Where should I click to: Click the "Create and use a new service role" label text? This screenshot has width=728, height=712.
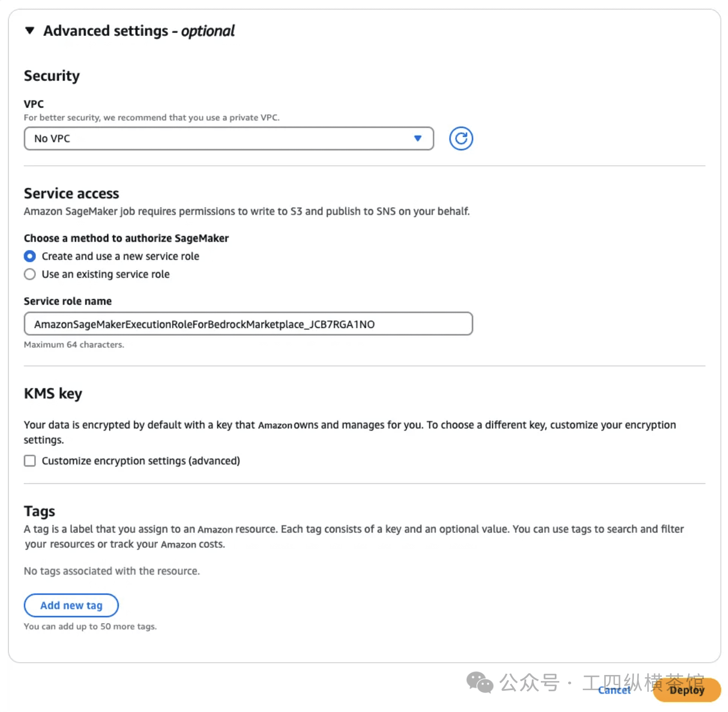coord(120,256)
